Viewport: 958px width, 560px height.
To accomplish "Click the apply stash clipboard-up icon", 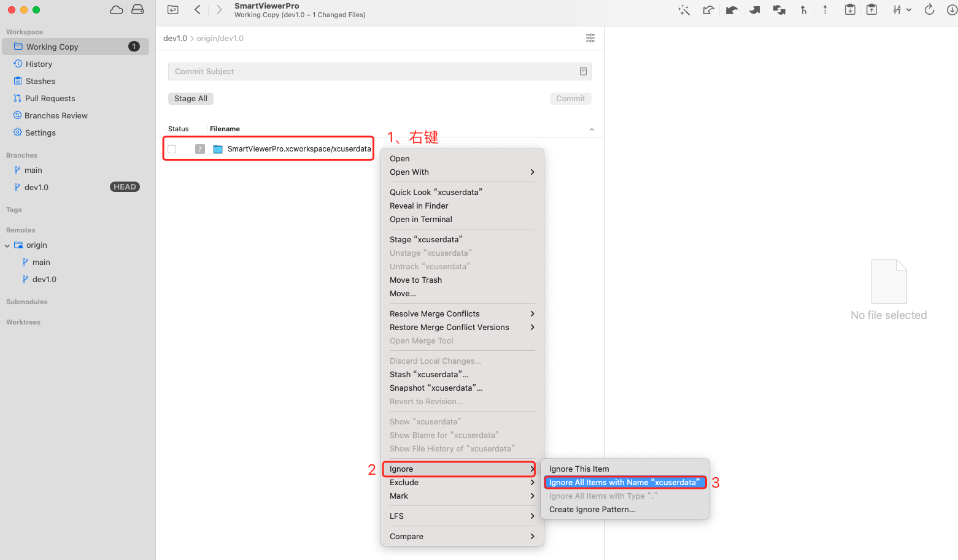I will tap(871, 10).
